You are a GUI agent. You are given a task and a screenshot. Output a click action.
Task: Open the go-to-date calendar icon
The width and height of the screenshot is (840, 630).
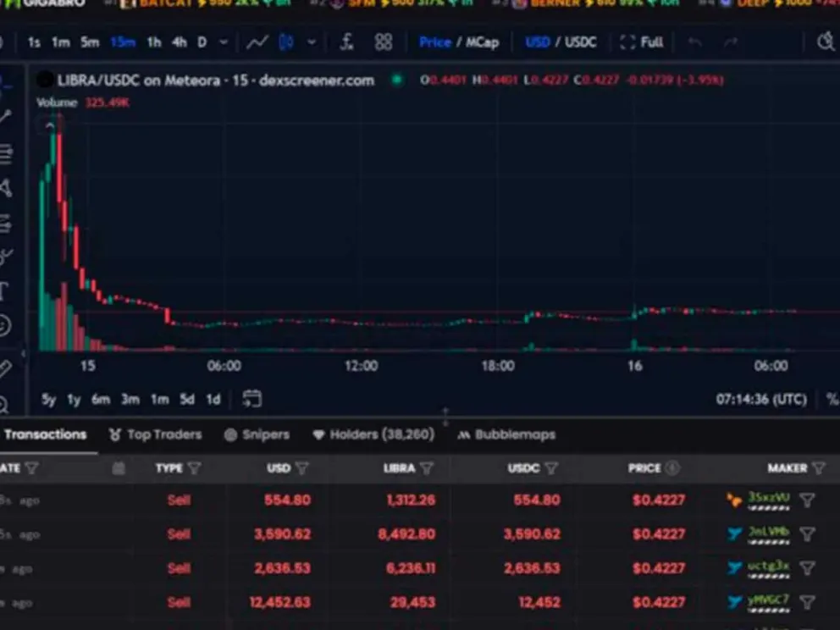tap(251, 399)
